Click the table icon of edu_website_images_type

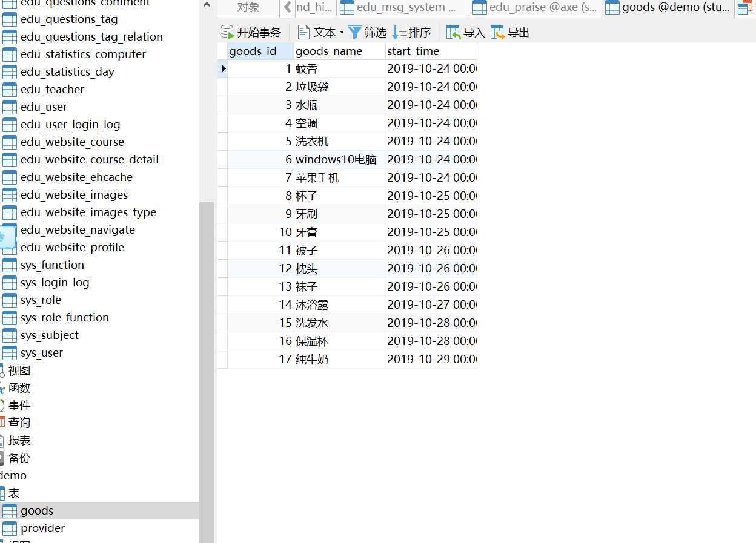click(x=10, y=212)
